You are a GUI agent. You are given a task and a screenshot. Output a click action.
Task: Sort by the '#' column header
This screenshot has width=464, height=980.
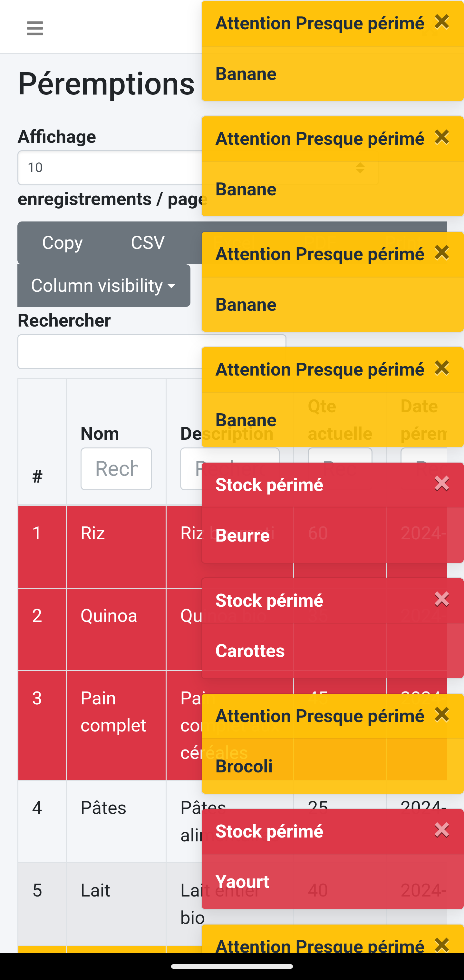tap(37, 476)
